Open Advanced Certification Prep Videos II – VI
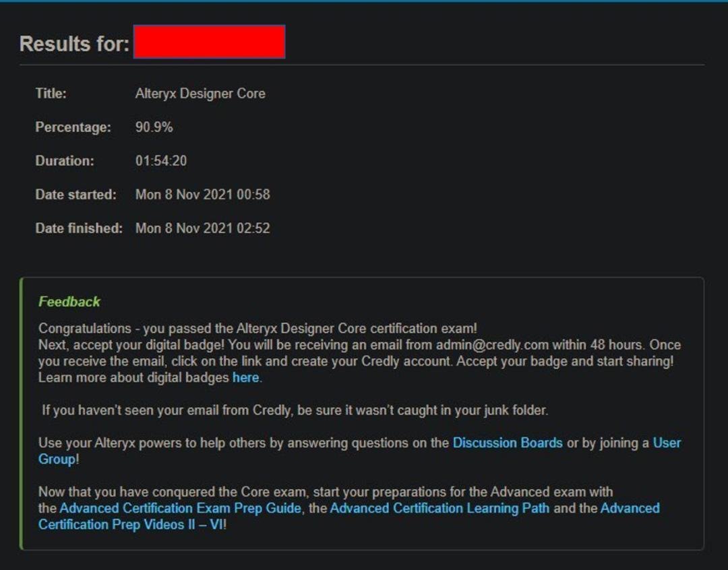 [x=132, y=525]
